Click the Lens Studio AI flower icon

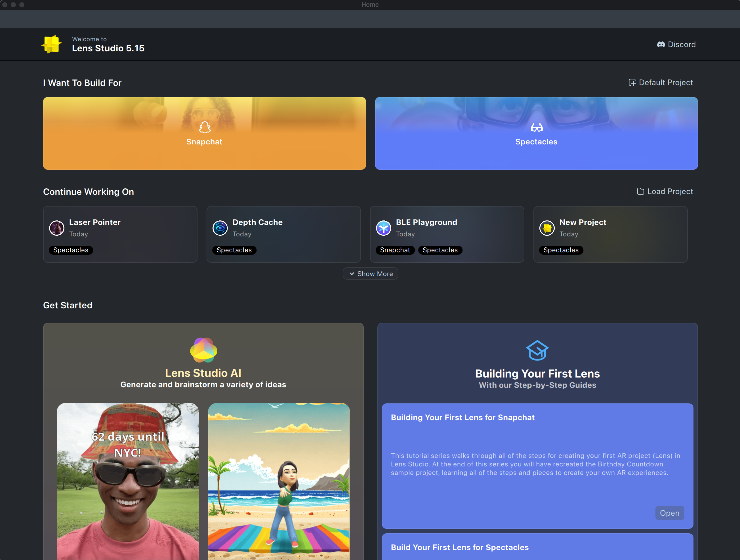pyautogui.click(x=203, y=350)
